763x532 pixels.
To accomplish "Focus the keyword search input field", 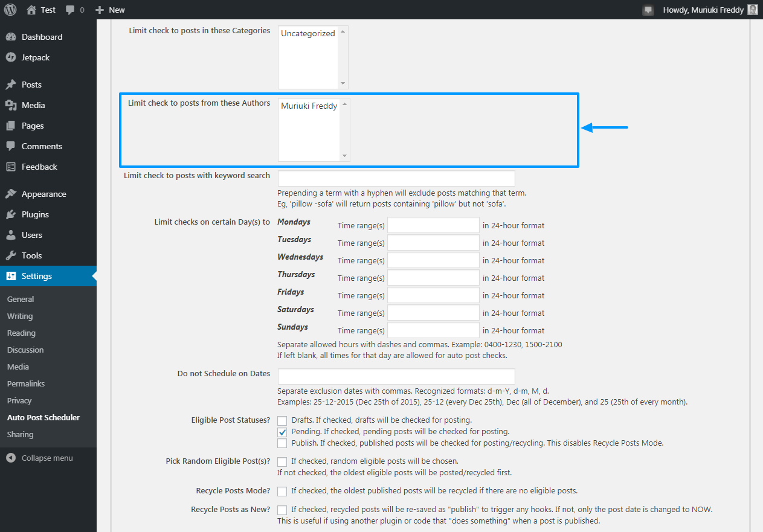I will [x=396, y=178].
